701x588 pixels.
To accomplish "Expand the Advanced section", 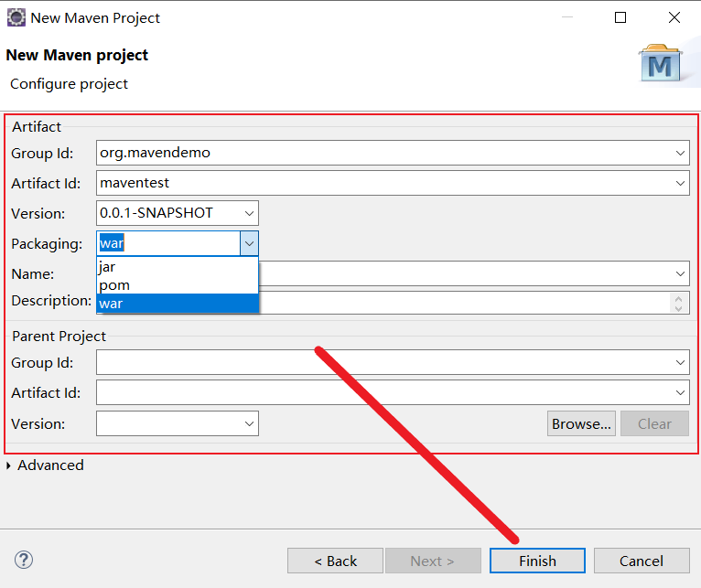I will click(x=8, y=465).
